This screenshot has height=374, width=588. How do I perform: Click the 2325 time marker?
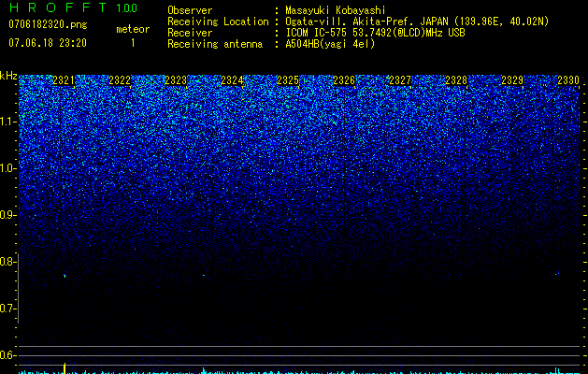click(x=288, y=80)
